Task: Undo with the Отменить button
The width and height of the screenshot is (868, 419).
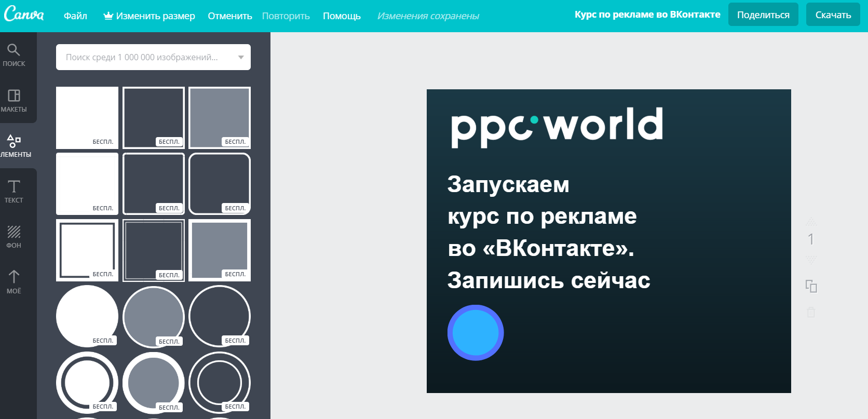Action: coord(230,16)
